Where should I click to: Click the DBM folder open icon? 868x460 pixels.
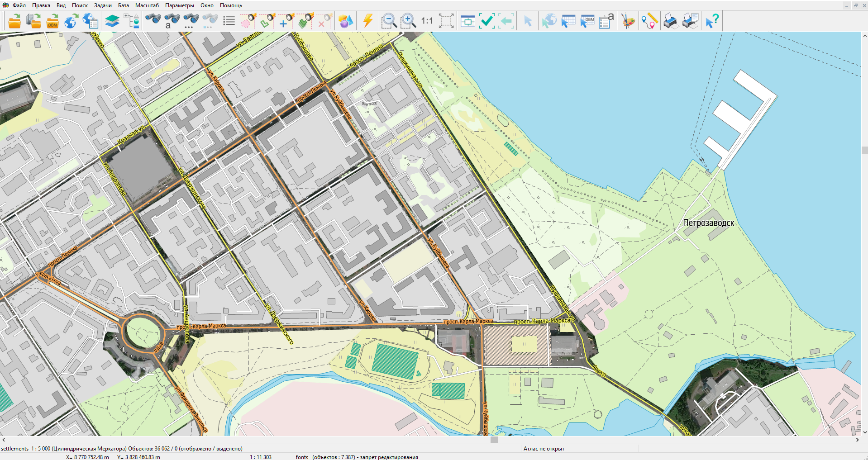pos(52,21)
